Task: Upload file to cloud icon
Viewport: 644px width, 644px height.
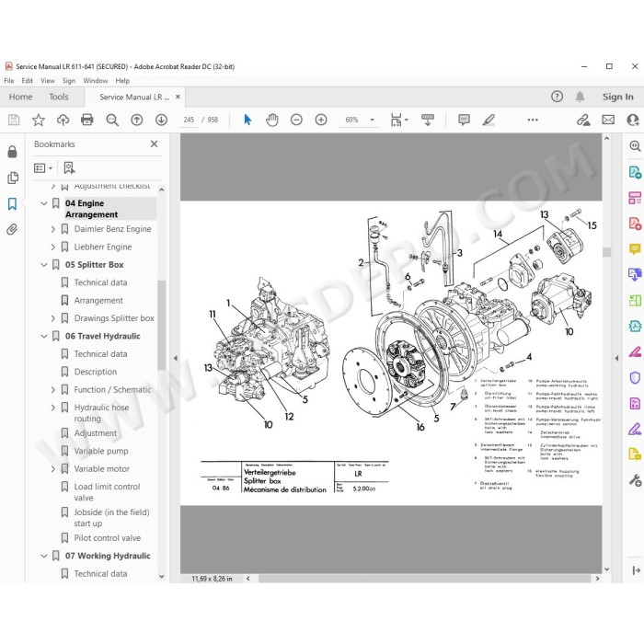Action: (63, 120)
